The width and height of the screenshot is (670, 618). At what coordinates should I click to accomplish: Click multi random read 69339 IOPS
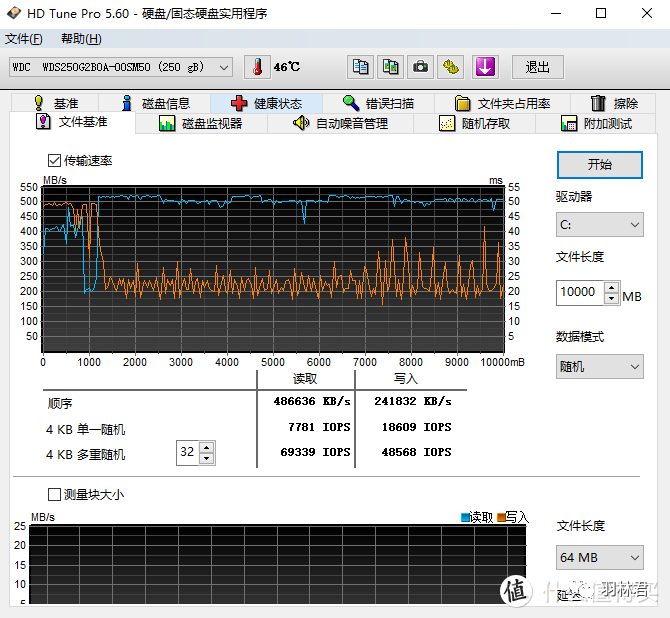(x=315, y=452)
